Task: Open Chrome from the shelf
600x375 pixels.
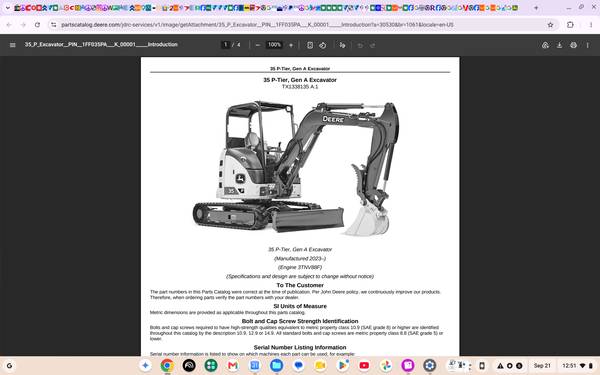Action: point(167,365)
